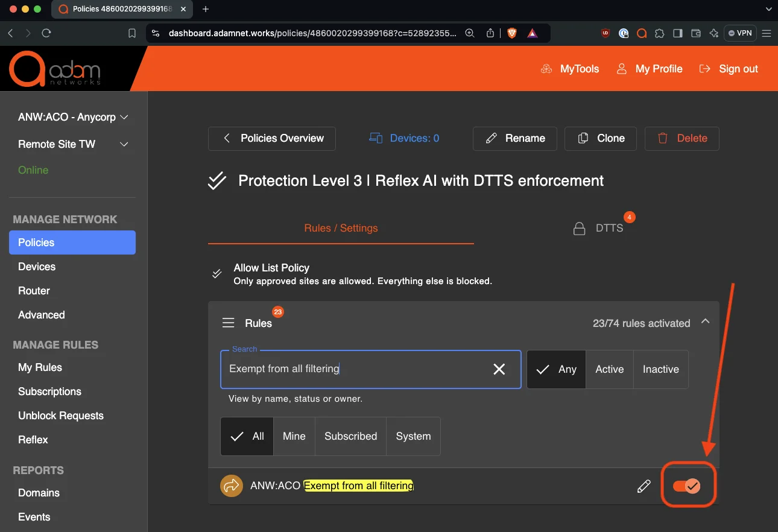Viewport: 778px width, 532px height.
Task: Show the browser sidebar panel
Action: (x=677, y=33)
